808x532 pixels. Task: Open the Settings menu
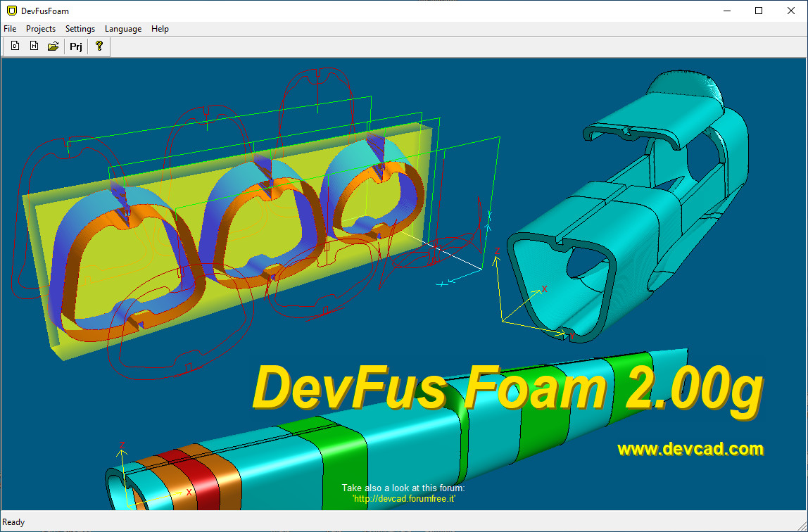pos(80,29)
